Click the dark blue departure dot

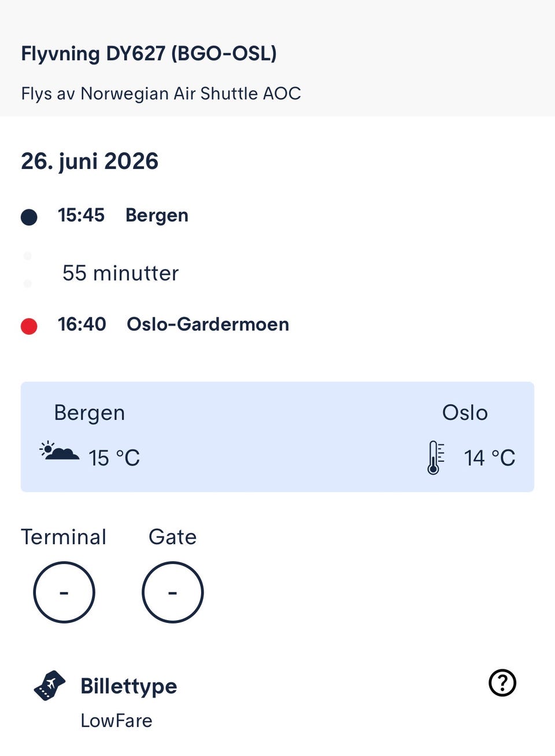coord(29,217)
